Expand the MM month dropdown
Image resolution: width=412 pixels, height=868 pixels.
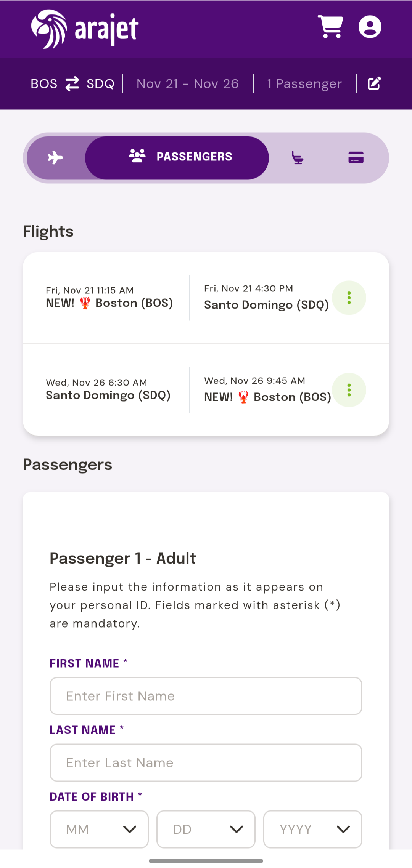[99, 829]
